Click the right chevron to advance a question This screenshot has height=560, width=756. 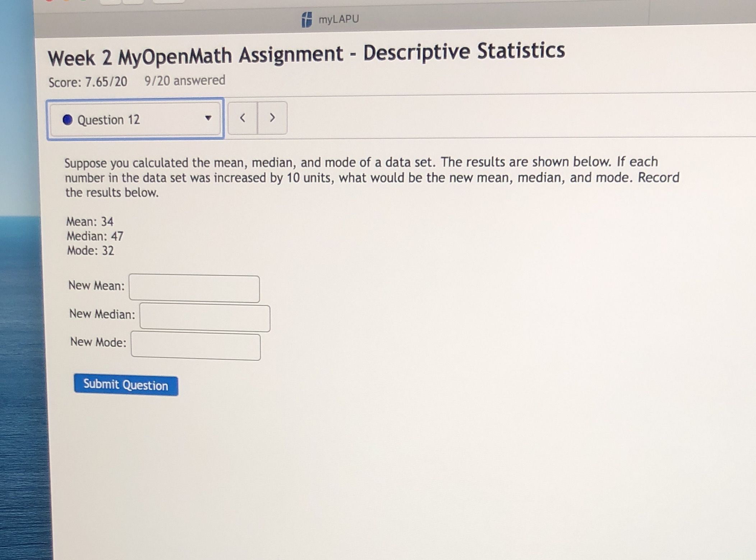pyautogui.click(x=272, y=118)
